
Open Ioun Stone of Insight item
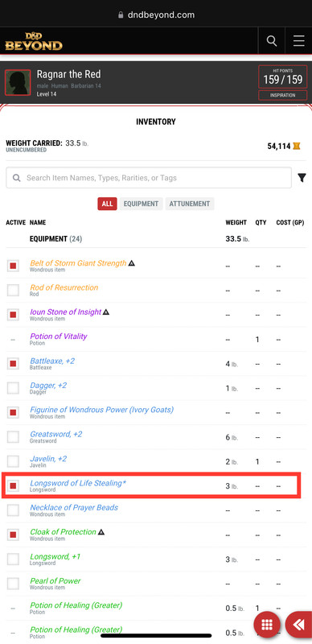click(x=66, y=312)
